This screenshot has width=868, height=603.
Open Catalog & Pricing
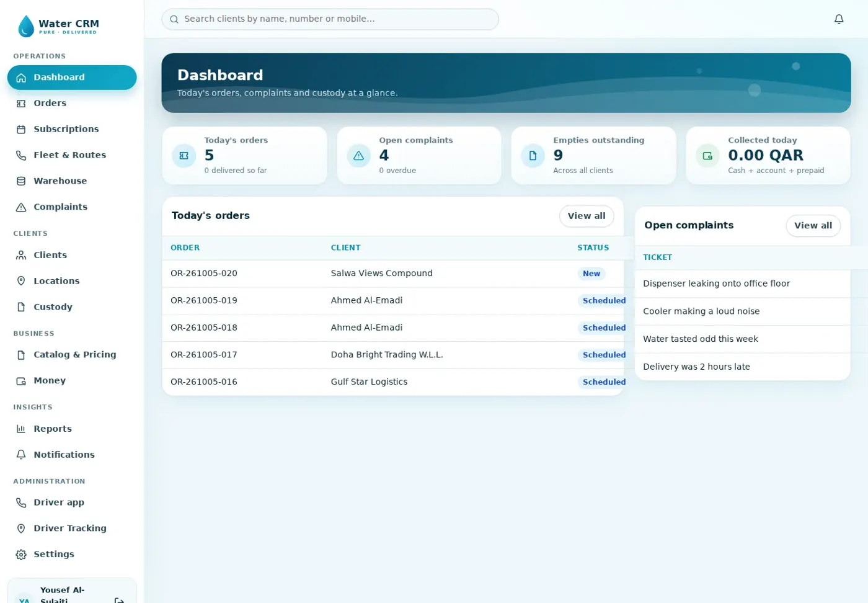[x=72, y=355]
